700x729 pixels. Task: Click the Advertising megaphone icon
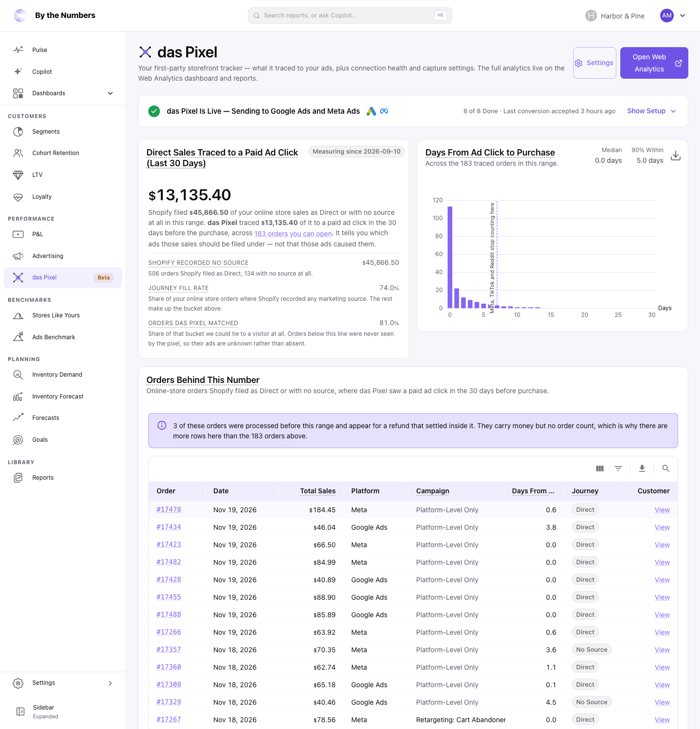click(18, 256)
